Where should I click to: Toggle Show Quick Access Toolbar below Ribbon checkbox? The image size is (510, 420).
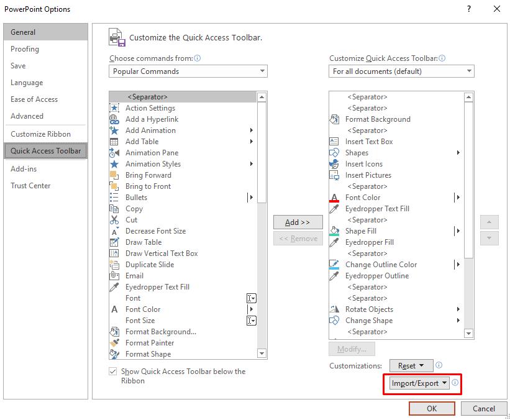(113, 371)
